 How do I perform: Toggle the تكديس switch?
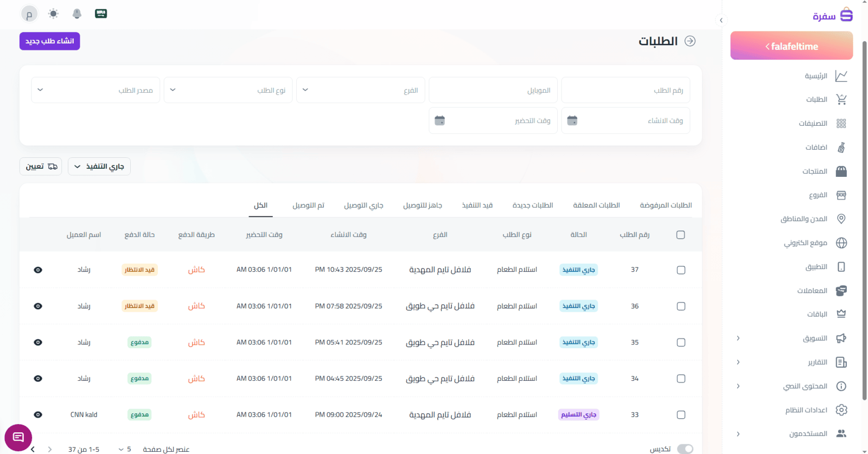pyautogui.click(x=685, y=449)
